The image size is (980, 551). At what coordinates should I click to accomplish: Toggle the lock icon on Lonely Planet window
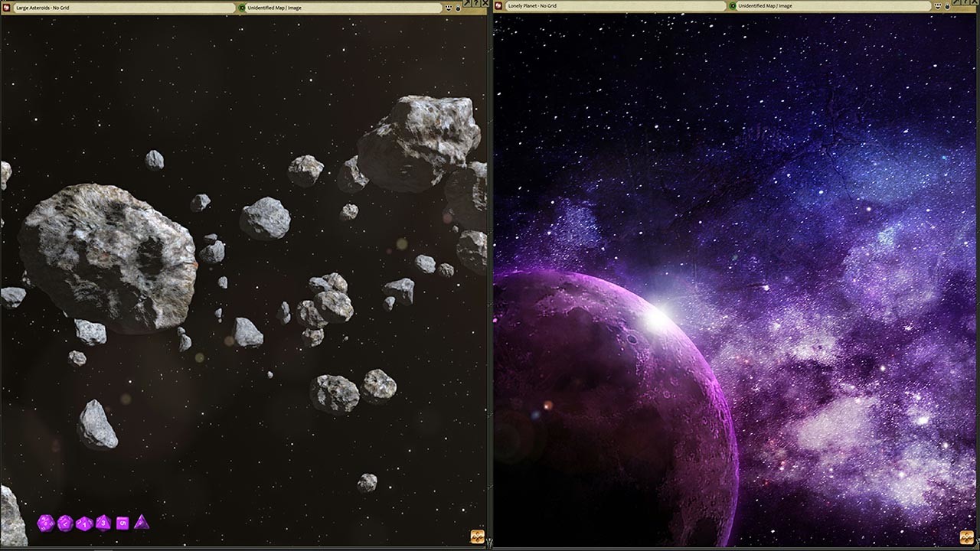[x=947, y=7]
